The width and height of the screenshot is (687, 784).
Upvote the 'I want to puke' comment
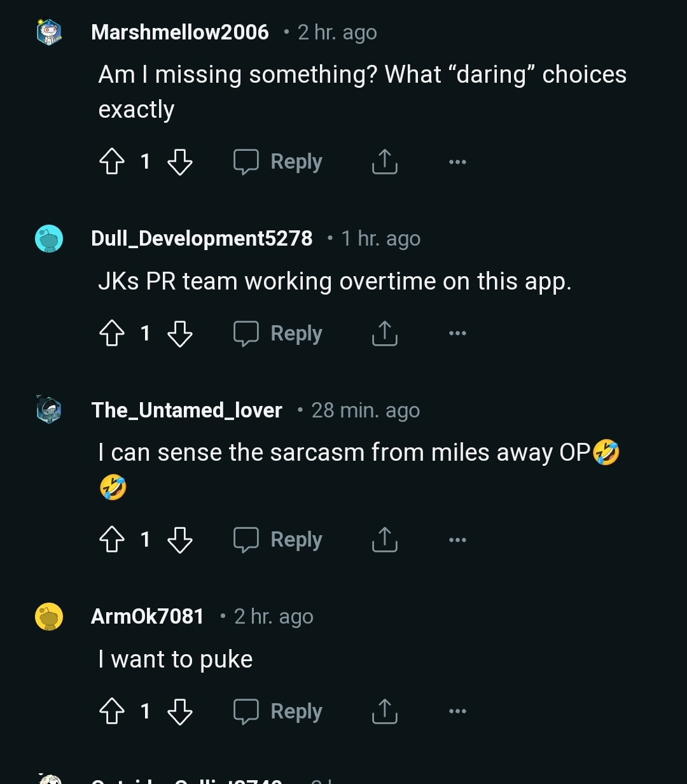112,711
